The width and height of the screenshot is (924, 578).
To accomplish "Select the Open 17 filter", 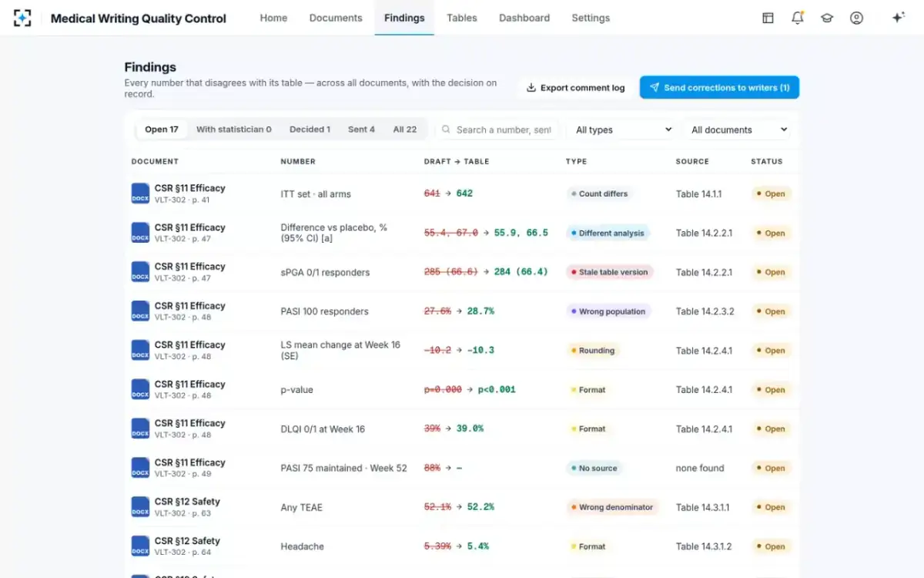I will coord(162,129).
